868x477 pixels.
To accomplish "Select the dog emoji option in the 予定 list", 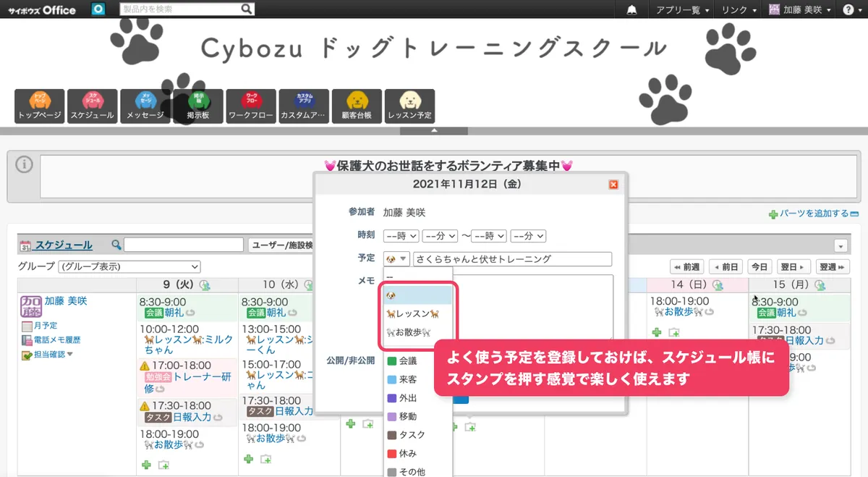I will pyautogui.click(x=418, y=295).
